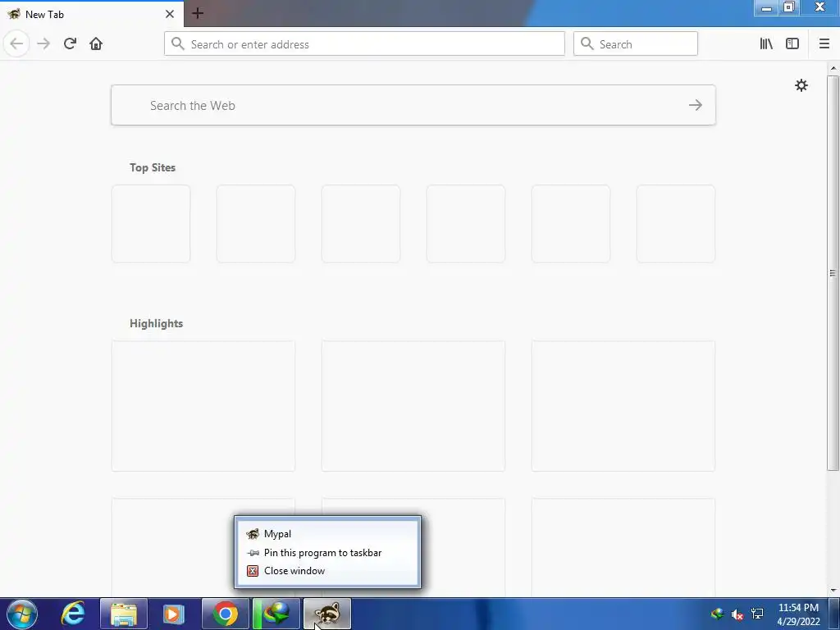Choose Mypal in the jump list
The image size is (840, 630).
pyautogui.click(x=327, y=533)
